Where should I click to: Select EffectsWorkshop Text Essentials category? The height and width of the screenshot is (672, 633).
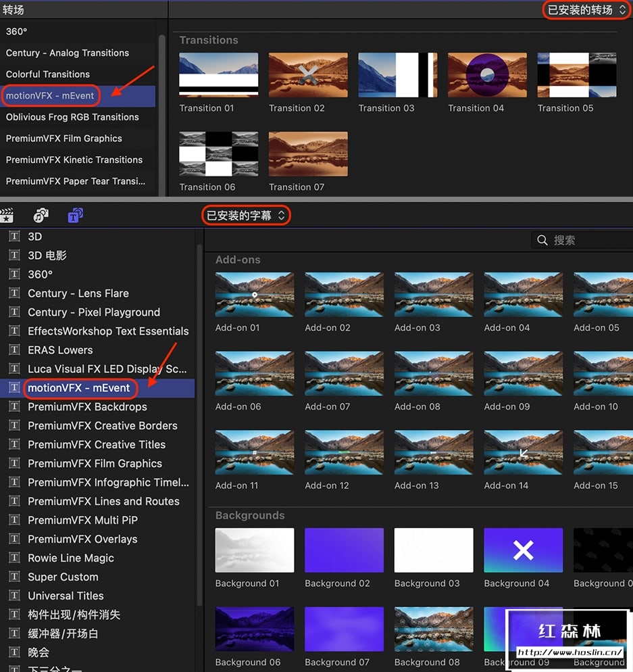tap(98, 331)
